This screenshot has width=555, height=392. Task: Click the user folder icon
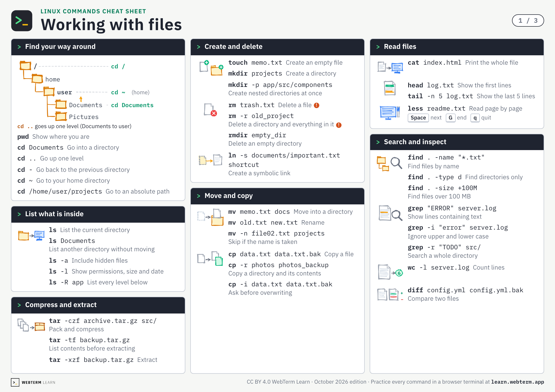pyautogui.click(x=49, y=92)
